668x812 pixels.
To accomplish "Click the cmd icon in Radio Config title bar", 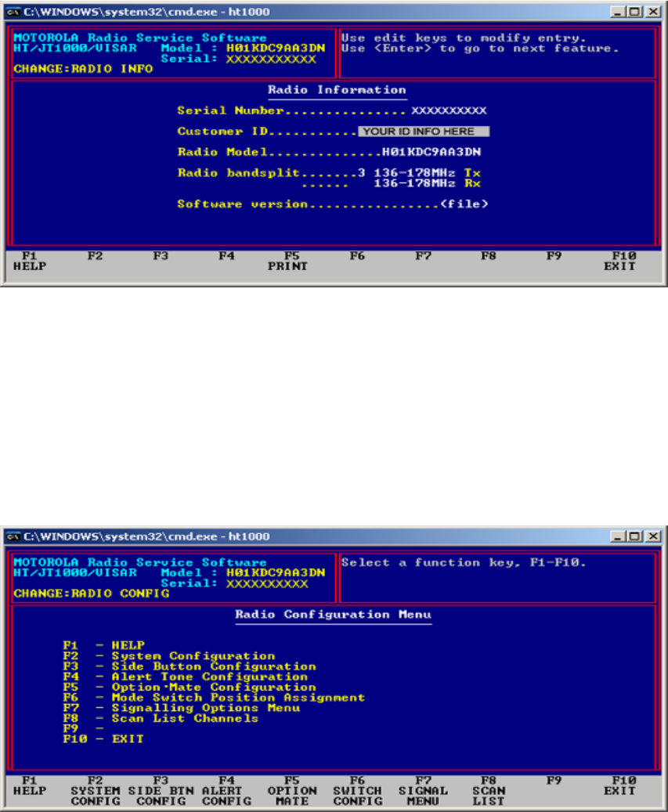I will click(x=13, y=536).
